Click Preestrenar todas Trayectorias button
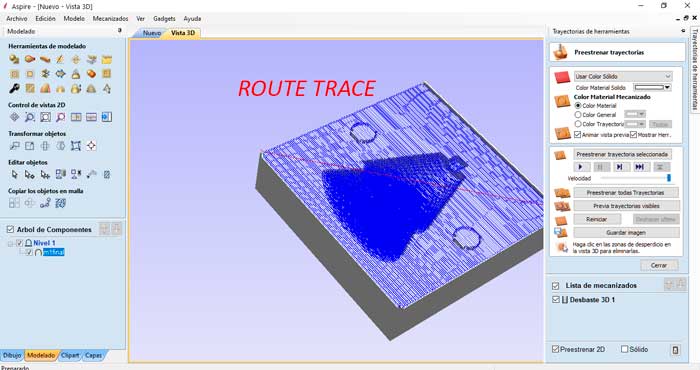 pos(625,193)
